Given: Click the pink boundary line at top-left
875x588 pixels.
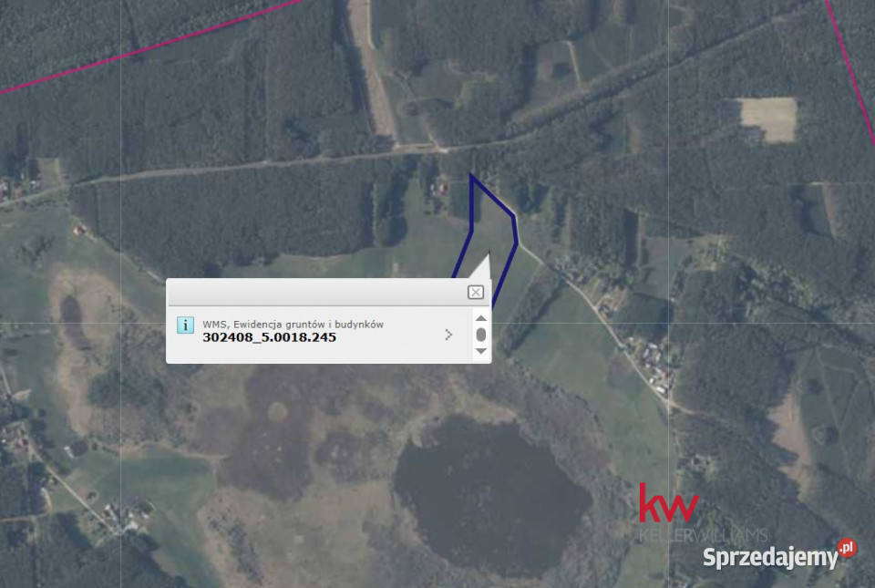Looking at the screenshot, I should pyautogui.click(x=150, y=46).
